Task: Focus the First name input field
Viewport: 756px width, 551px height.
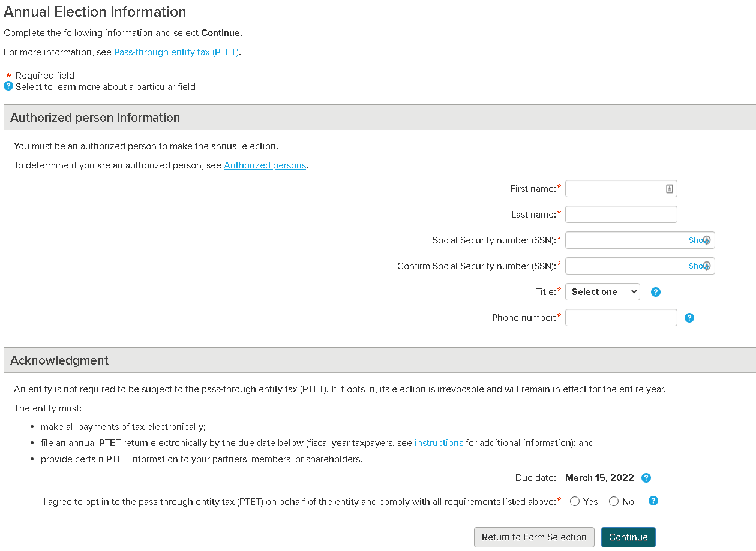Action: click(614, 189)
